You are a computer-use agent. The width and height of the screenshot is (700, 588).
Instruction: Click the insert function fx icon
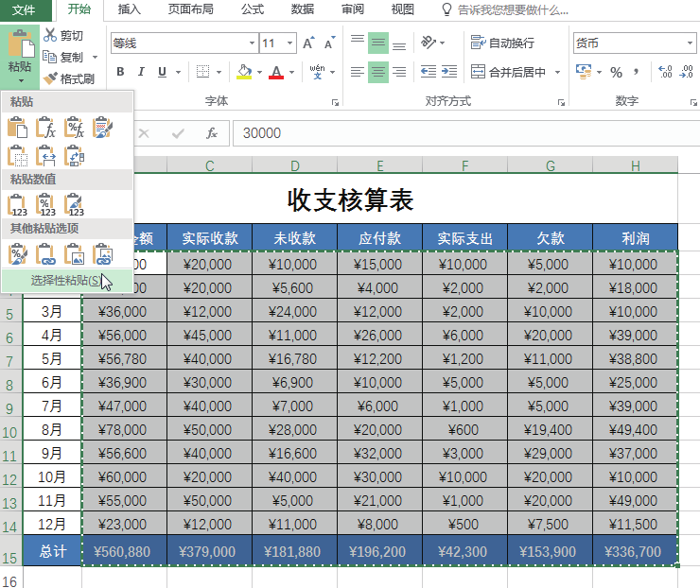point(212,133)
